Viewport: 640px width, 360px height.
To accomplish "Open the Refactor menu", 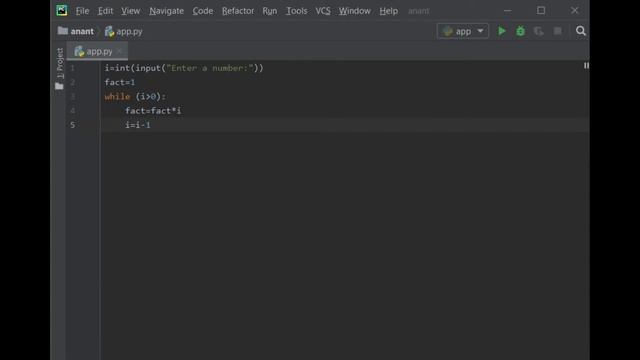I will click(238, 11).
